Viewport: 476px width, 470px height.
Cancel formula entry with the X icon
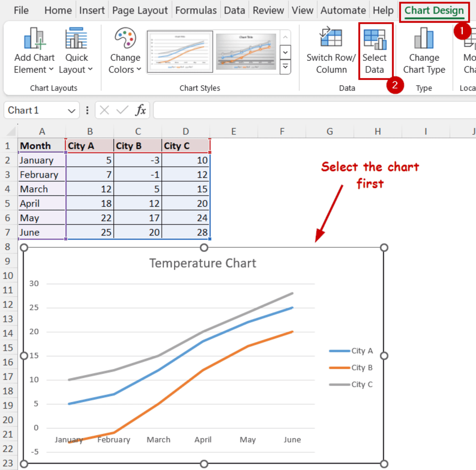pyautogui.click(x=104, y=110)
